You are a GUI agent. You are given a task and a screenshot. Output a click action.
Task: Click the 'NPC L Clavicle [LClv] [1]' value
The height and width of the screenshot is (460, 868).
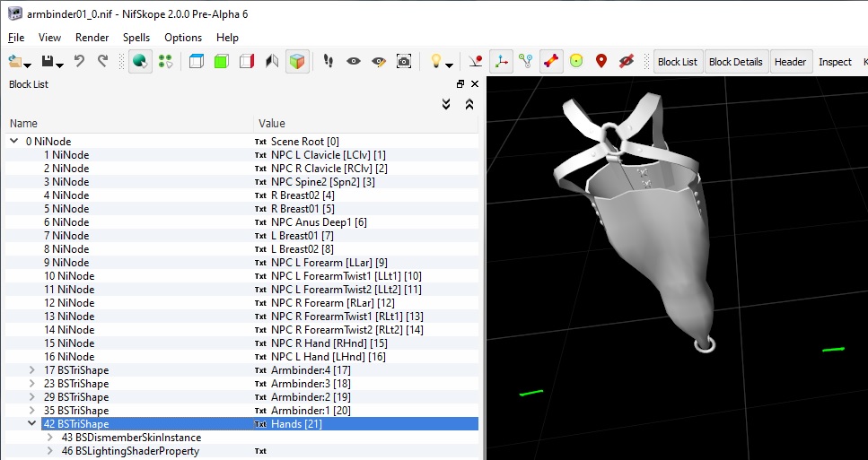329,155
